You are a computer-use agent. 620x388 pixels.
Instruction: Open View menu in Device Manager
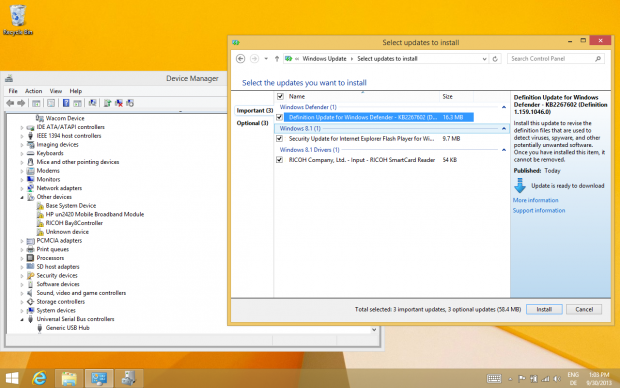point(55,91)
